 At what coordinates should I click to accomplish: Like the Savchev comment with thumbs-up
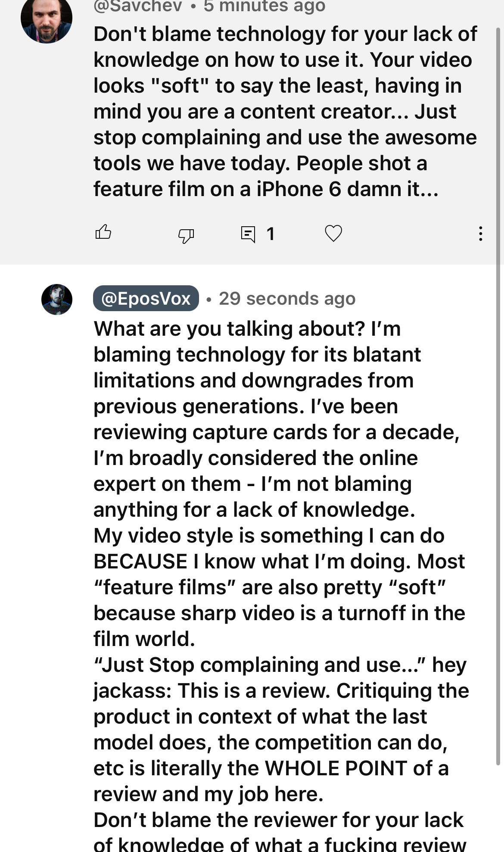(103, 232)
